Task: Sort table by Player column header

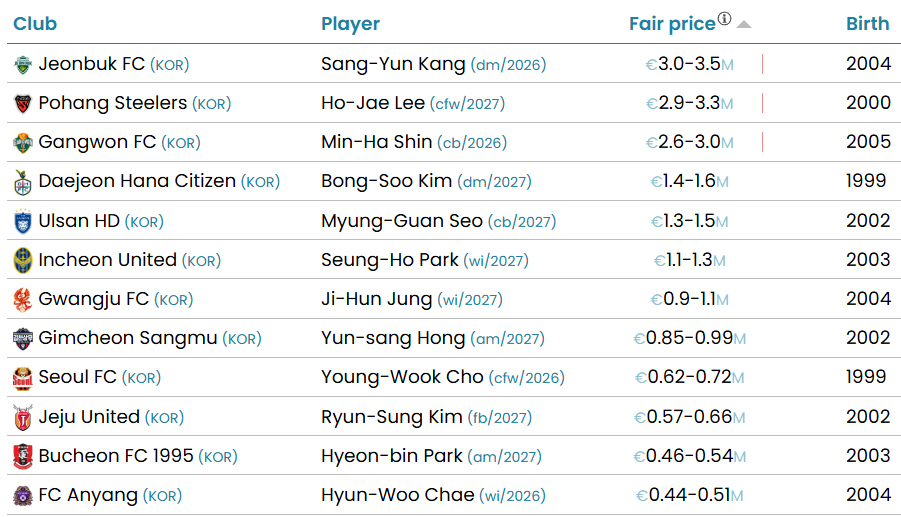Action: coord(350,24)
